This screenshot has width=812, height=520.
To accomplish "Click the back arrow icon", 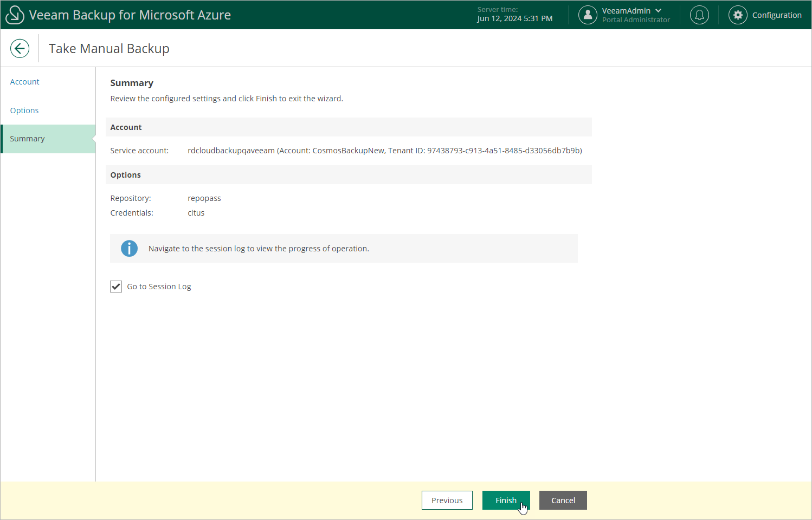I will coord(20,48).
